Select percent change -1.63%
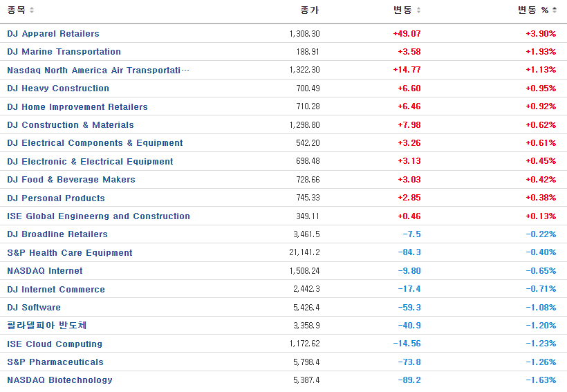Viewport: 567px width, 392px height. coord(541,380)
